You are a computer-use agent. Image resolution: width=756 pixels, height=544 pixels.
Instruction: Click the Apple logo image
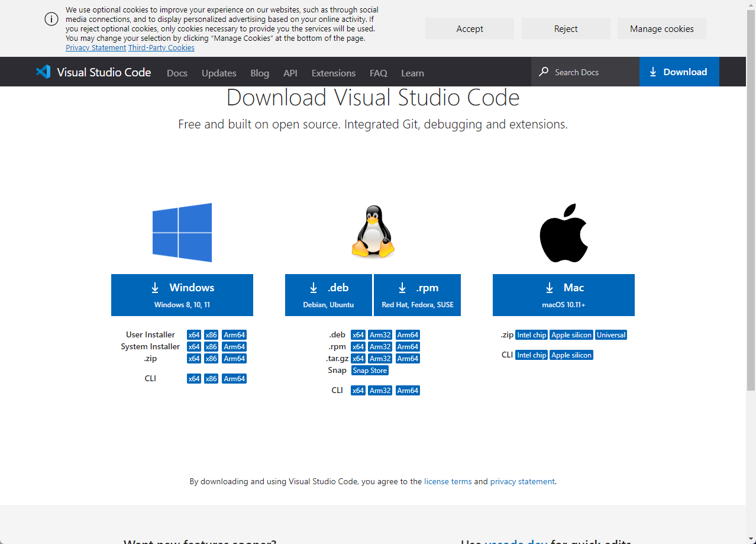564,233
